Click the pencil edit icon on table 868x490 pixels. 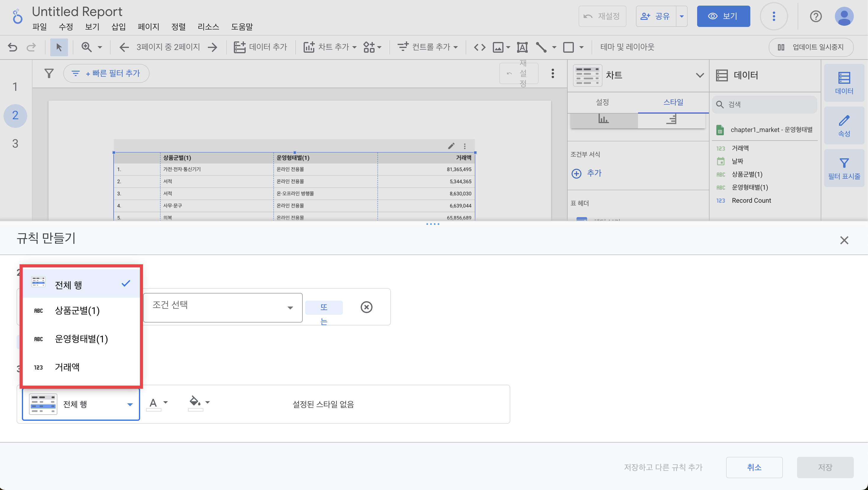tap(451, 146)
